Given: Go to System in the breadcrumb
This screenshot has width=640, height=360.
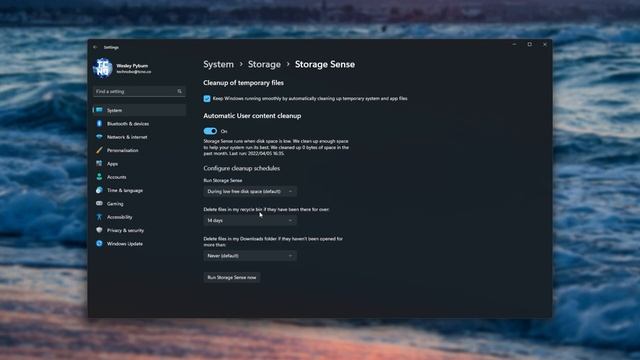Looking at the screenshot, I should coord(219,64).
